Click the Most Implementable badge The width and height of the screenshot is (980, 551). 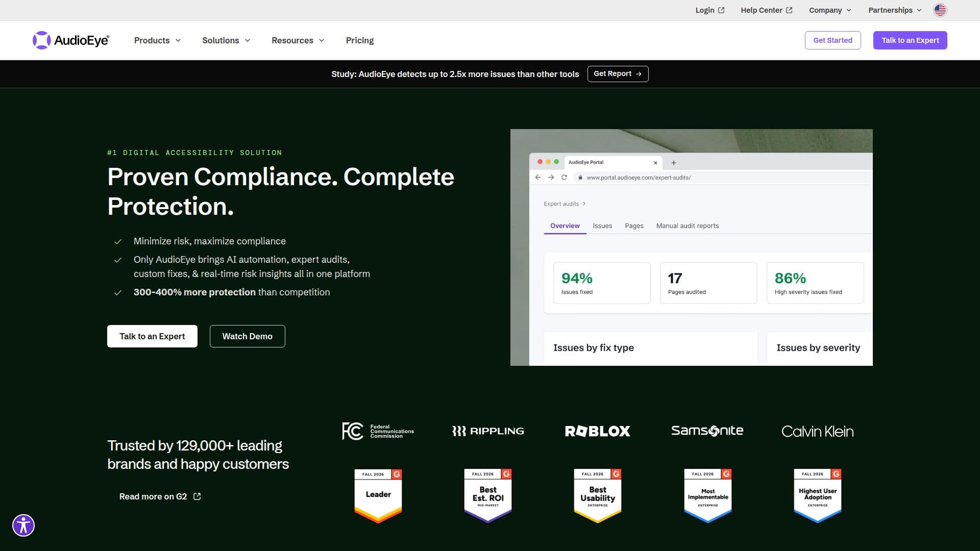708,496
